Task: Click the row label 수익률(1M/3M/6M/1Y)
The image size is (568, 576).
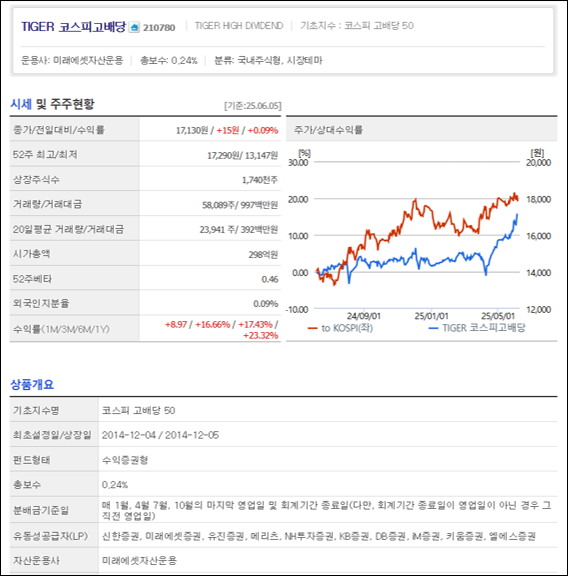Action: (61, 329)
